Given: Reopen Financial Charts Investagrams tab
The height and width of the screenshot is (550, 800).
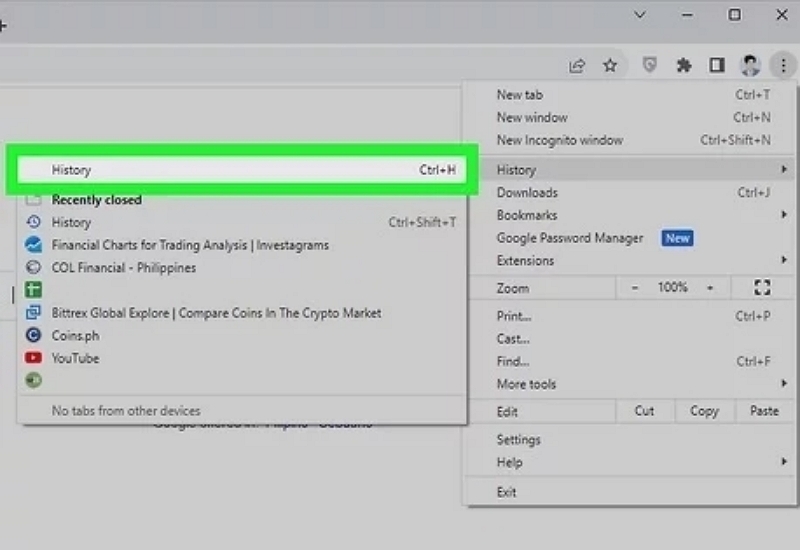Looking at the screenshot, I should 242,245.
